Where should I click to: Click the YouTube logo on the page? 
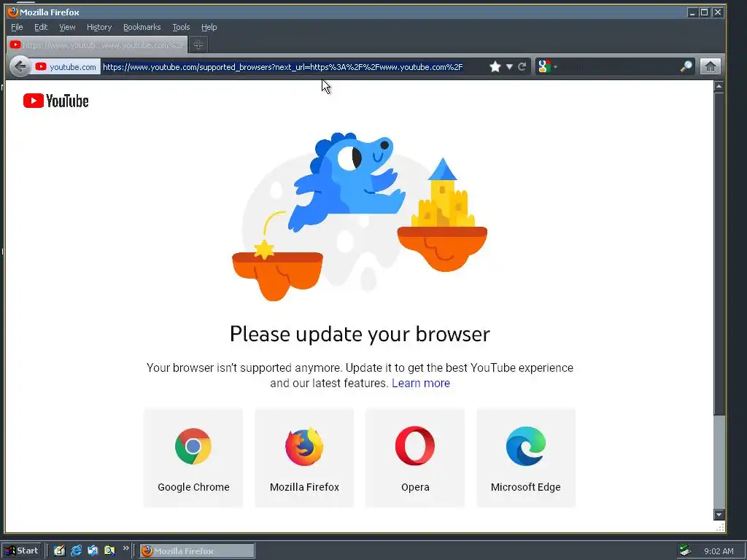[55, 101]
